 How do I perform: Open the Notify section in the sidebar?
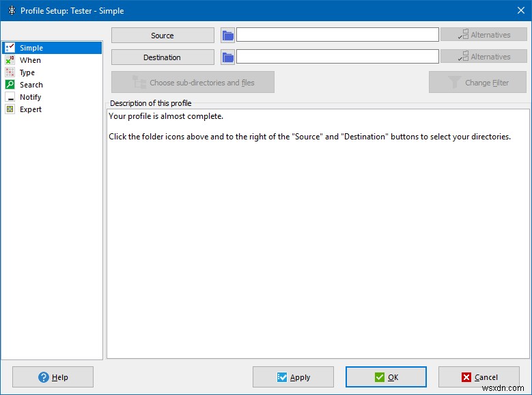[52, 97]
